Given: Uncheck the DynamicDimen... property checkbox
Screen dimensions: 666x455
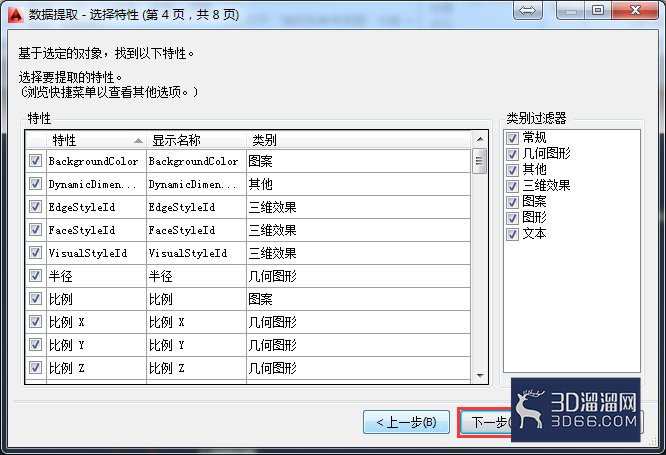Looking at the screenshot, I should [35, 184].
